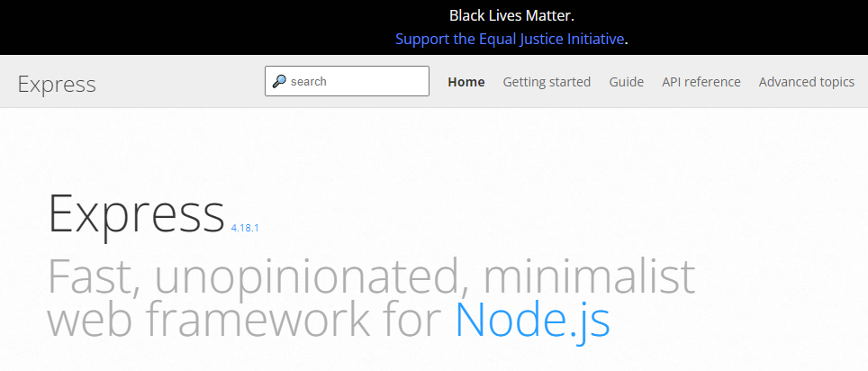Click the Express logo in header
The width and height of the screenshot is (868, 371).
tap(57, 84)
